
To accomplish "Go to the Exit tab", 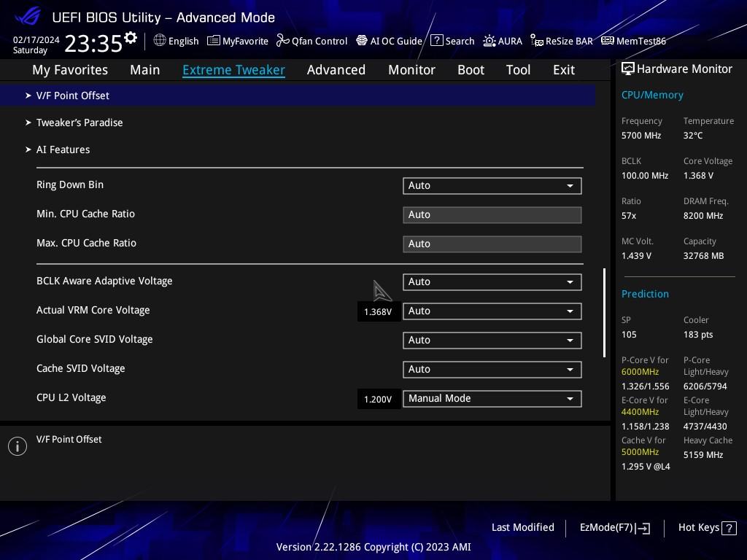I will tap(564, 70).
